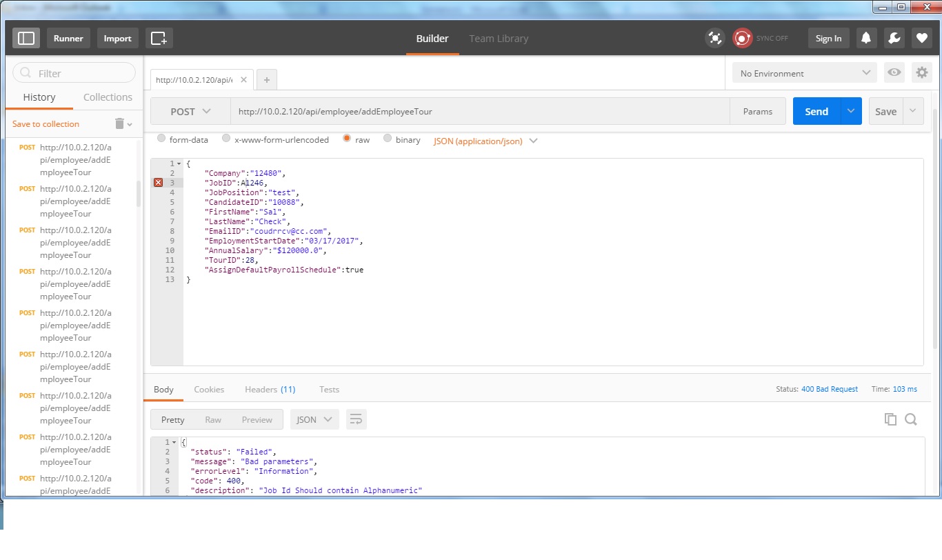
Task: Click the Runner button
Action: click(x=68, y=38)
